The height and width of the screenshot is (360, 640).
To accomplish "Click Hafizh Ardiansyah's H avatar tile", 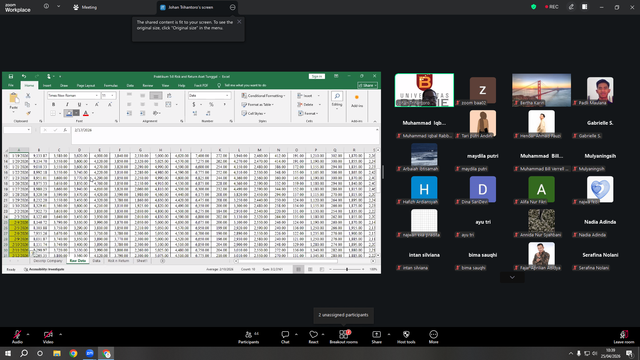I will pyautogui.click(x=424, y=189).
